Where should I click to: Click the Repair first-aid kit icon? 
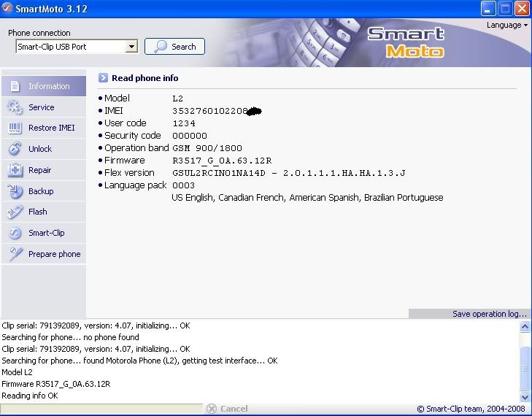[x=15, y=170]
